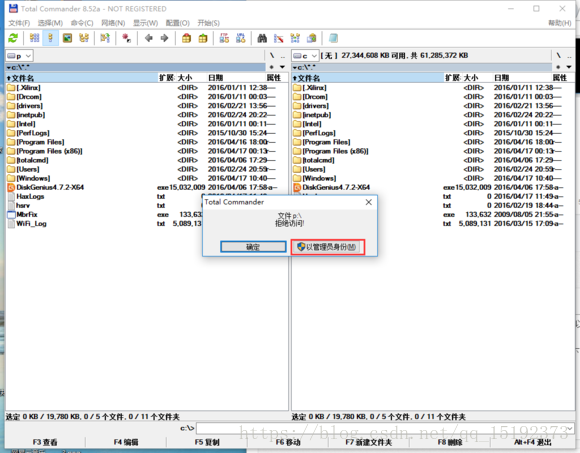Open FTP connect toolbar icon

tap(224, 38)
